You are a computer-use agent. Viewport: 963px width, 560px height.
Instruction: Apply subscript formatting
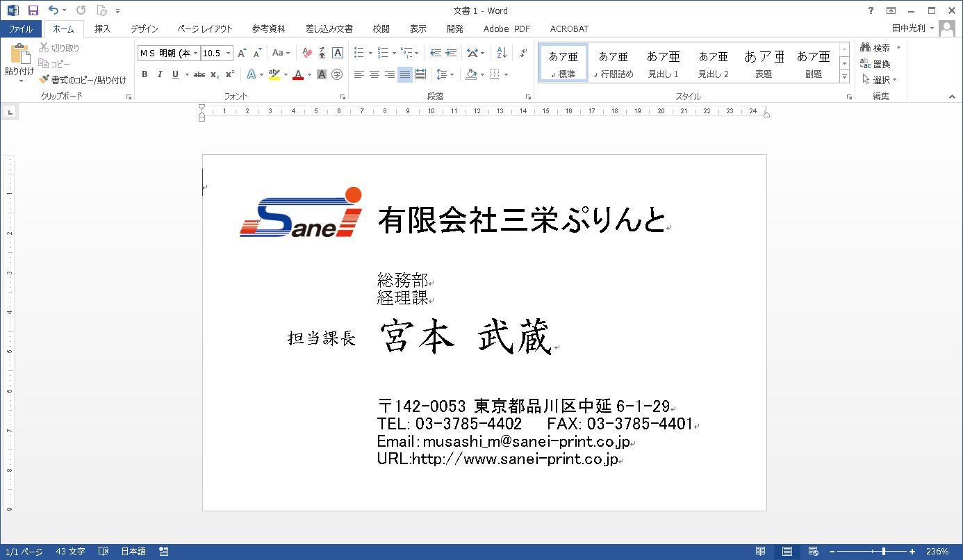(215, 74)
